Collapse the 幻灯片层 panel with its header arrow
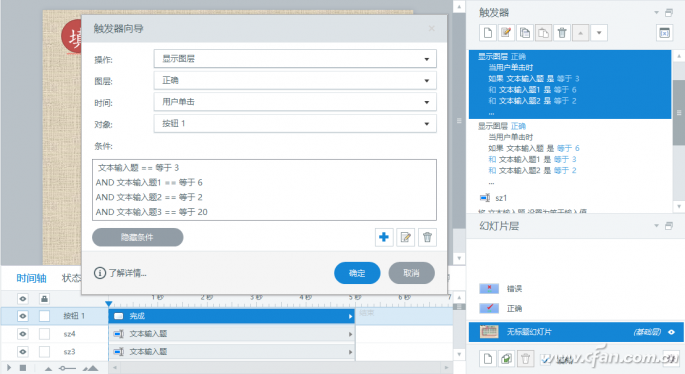This screenshot has width=685, height=374. 656,226
